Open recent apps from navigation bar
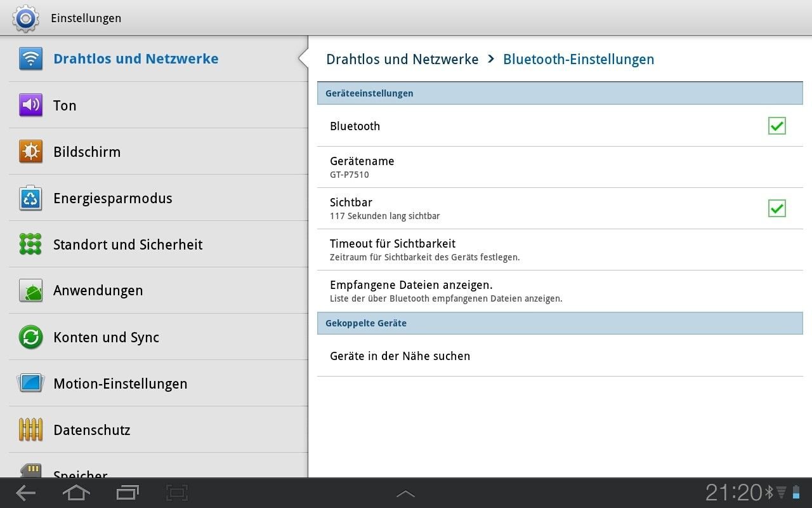The height and width of the screenshot is (508, 812). pos(128,493)
